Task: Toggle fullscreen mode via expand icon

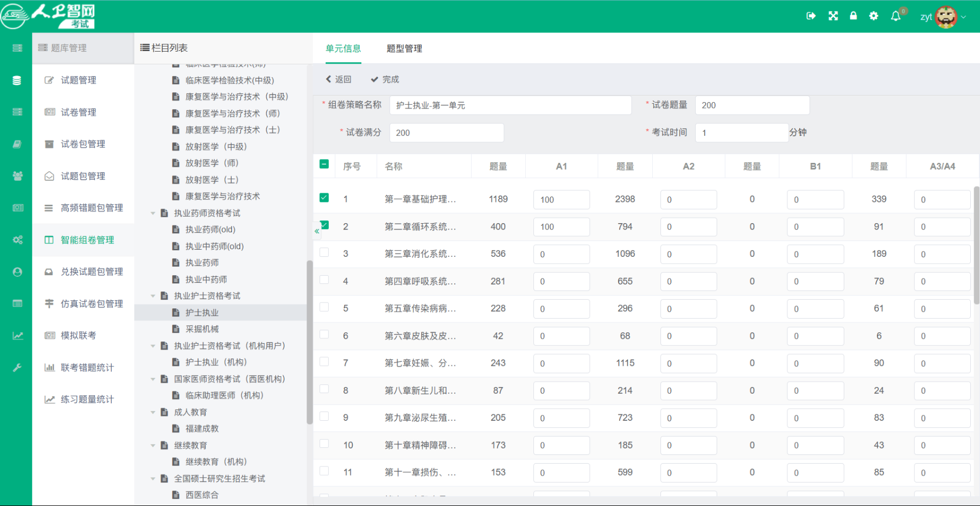Action: (x=832, y=16)
